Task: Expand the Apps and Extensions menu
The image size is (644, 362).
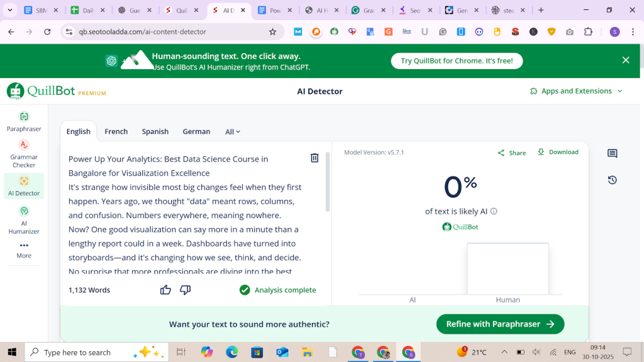Action: point(576,91)
